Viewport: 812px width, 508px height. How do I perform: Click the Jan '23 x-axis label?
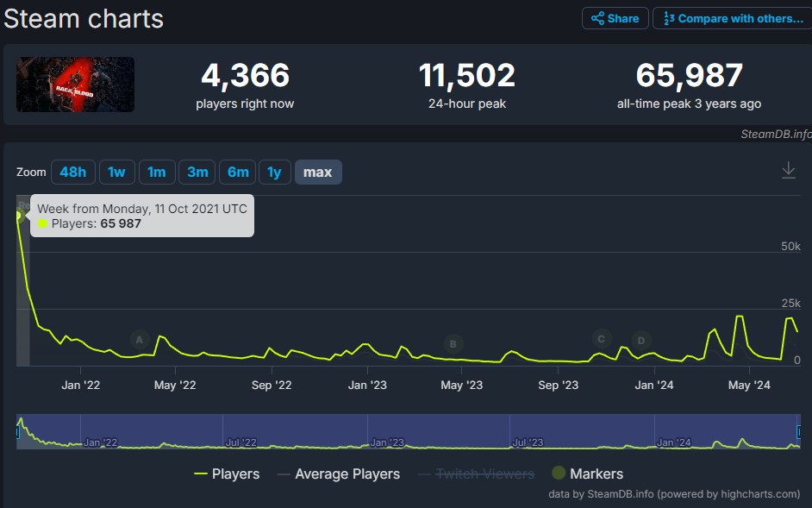(367, 386)
